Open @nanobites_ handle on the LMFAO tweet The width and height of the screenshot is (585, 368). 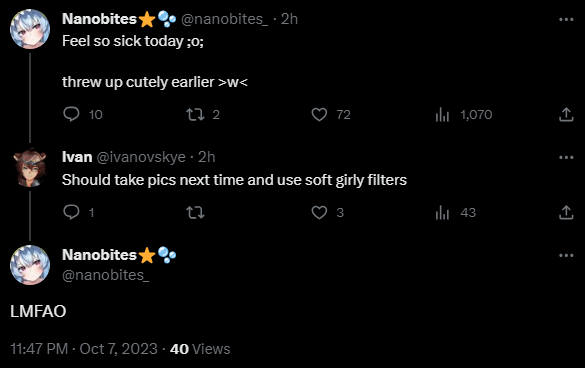[106, 275]
